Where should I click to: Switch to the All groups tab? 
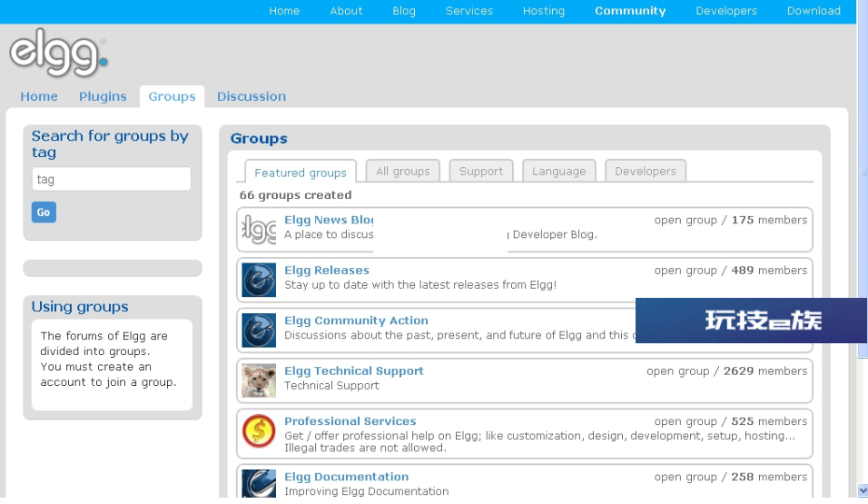pos(403,171)
